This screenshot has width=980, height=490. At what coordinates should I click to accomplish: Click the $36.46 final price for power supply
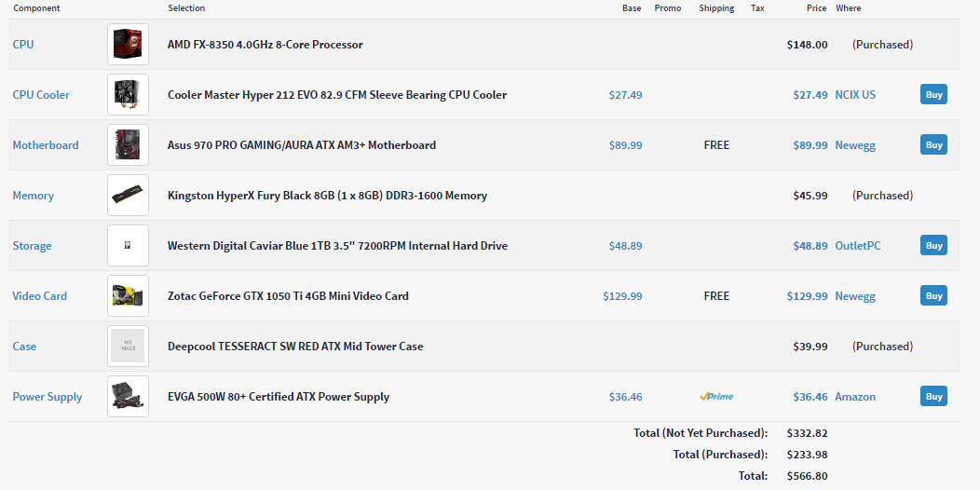click(810, 397)
